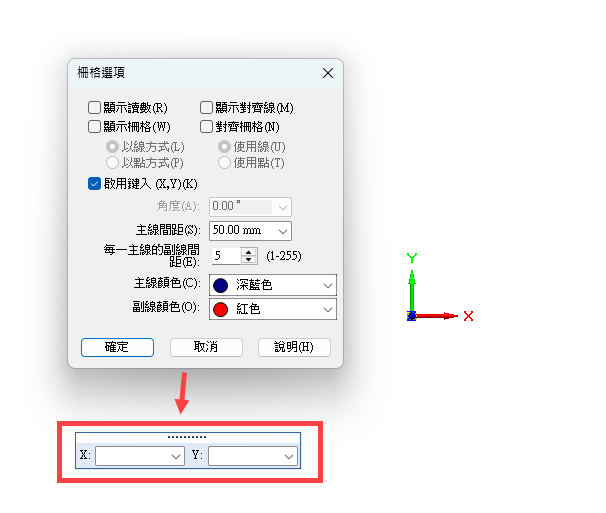
Task: Click the X: coordinate input field
Action: 140,456
